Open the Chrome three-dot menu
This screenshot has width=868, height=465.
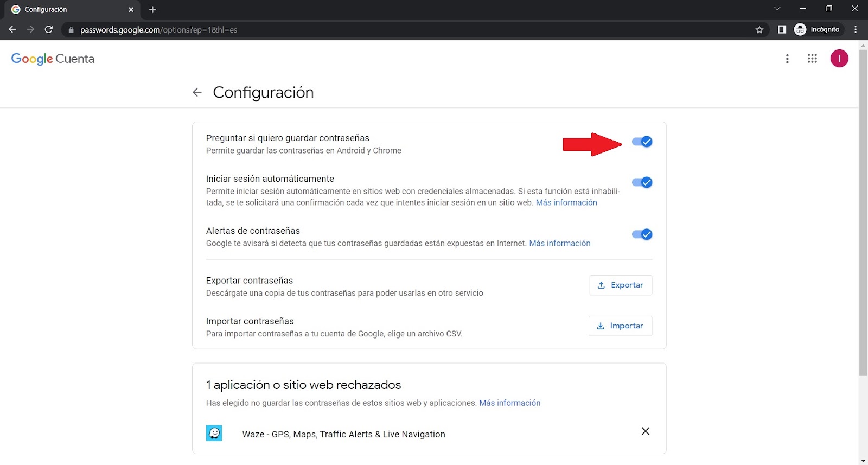[856, 29]
